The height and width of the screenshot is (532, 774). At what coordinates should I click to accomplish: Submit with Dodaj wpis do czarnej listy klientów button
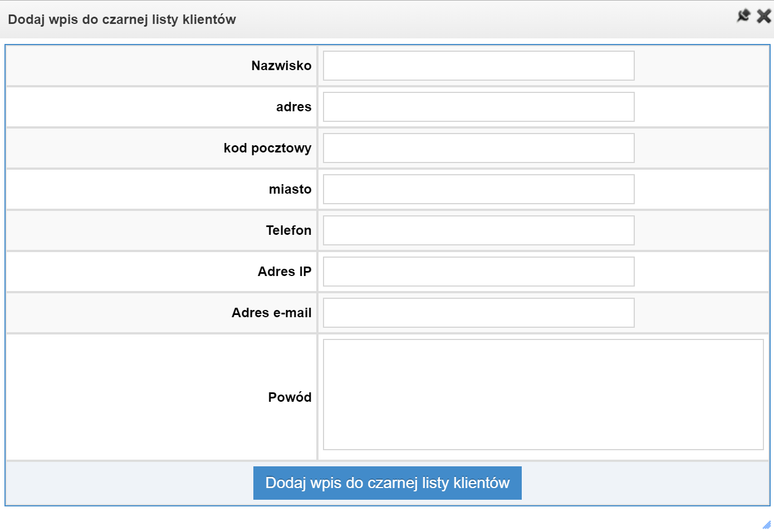(x=388, y=483)
